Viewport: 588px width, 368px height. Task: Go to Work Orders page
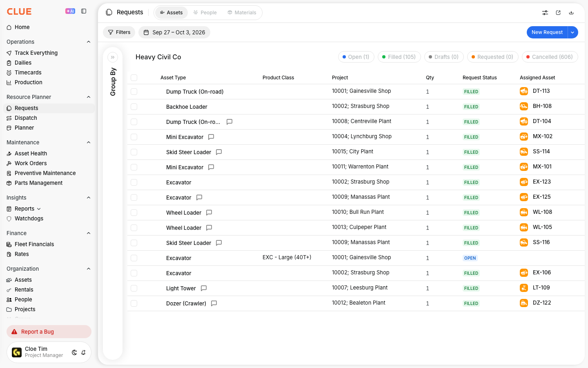pyautogui.click(x=31, y=163)
